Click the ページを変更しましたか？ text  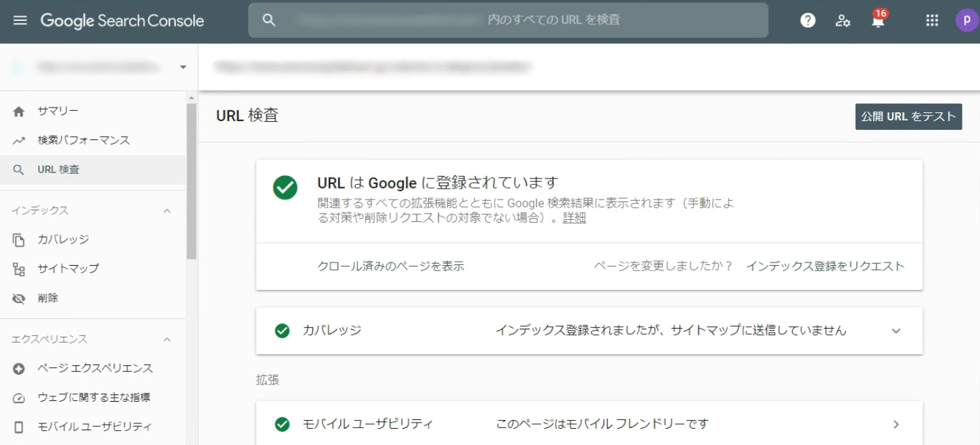664,266
